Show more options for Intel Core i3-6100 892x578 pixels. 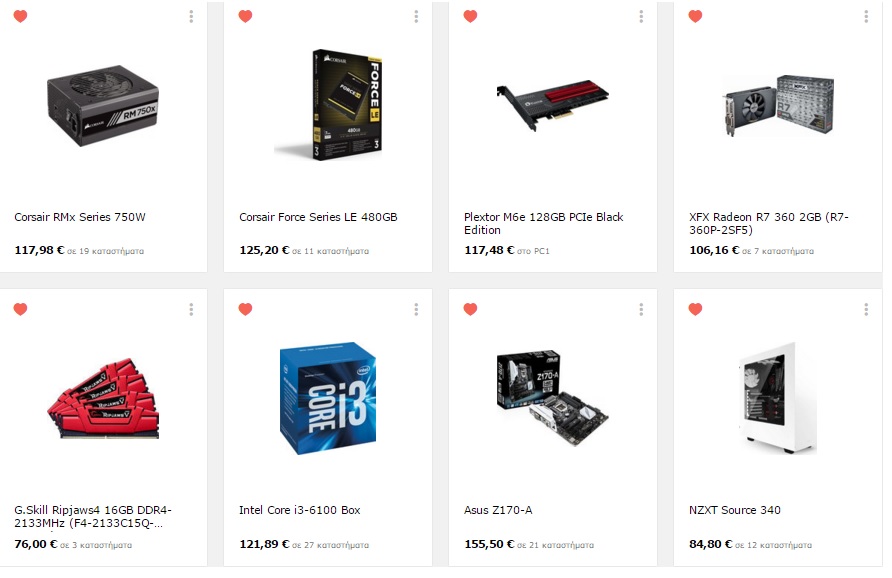(416, 309)
